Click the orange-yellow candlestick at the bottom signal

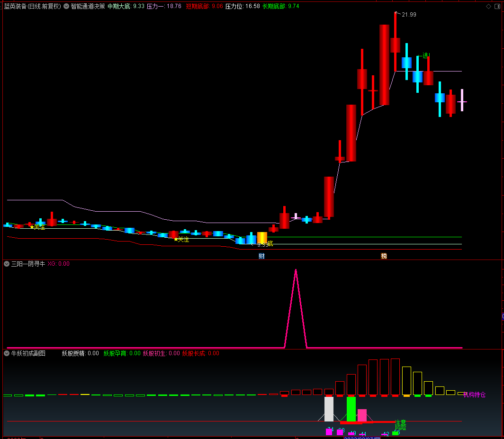262,238
